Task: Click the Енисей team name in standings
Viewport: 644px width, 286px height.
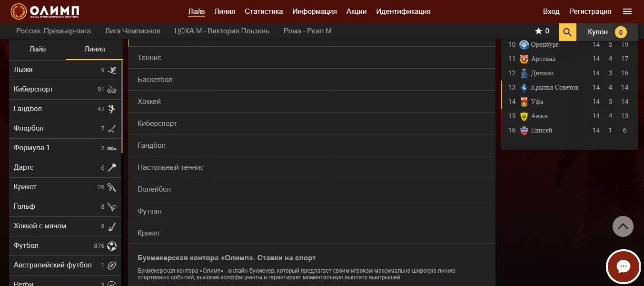Action: pos(542,131)
